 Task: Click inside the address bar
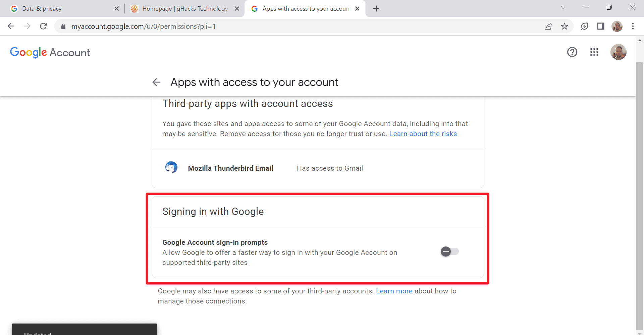(x=201, y=26)
